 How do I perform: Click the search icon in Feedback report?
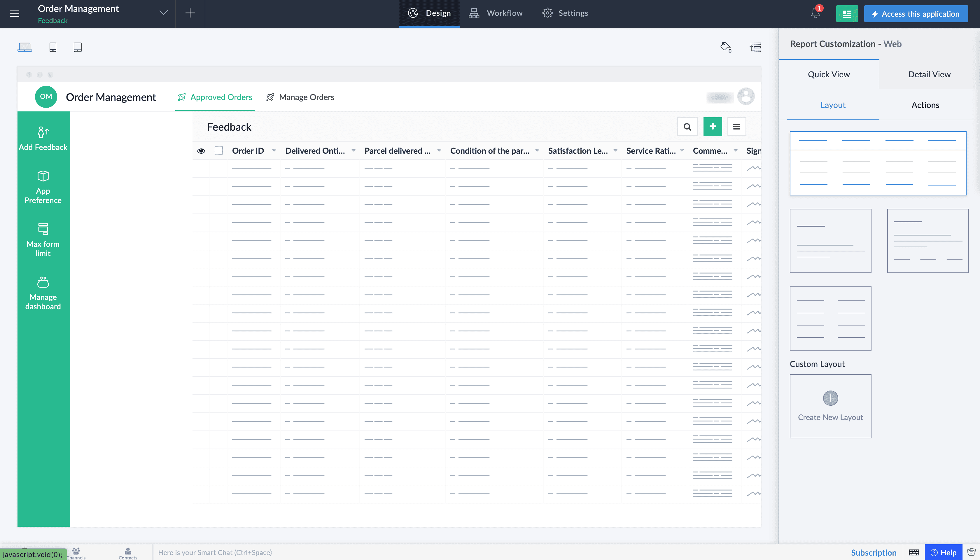pyautogui.click(x=687, y=127)
